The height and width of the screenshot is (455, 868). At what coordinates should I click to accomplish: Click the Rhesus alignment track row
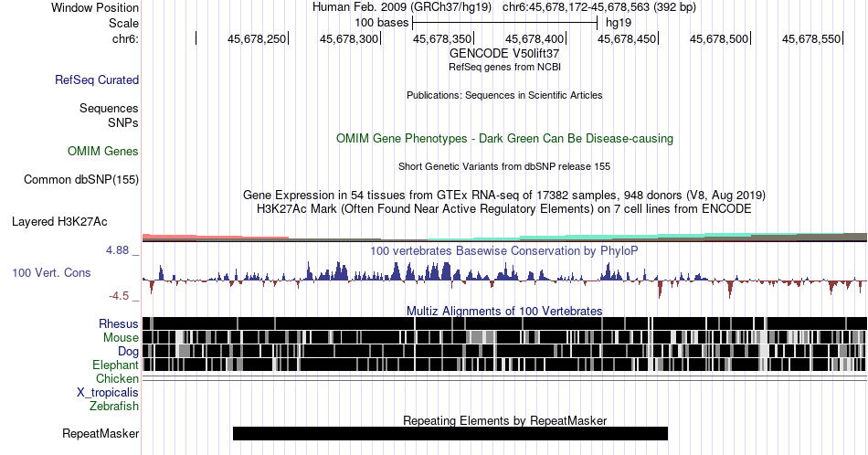point(504,323)
